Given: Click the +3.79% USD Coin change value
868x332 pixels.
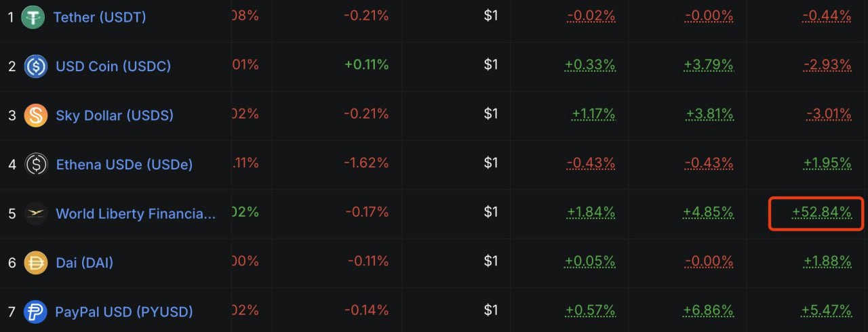Looking at the screenshot, I should click(708, 65).
